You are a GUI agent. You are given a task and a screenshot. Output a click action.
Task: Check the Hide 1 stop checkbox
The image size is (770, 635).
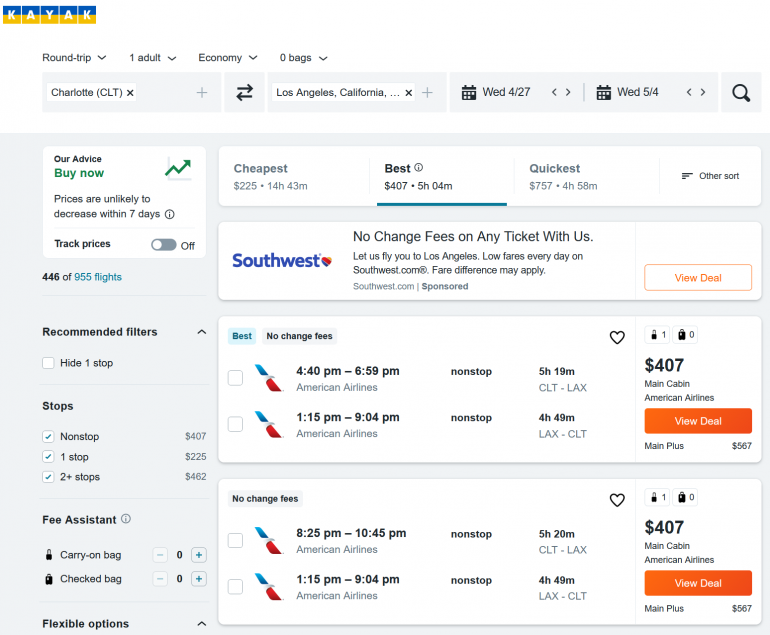coord(48,363)
